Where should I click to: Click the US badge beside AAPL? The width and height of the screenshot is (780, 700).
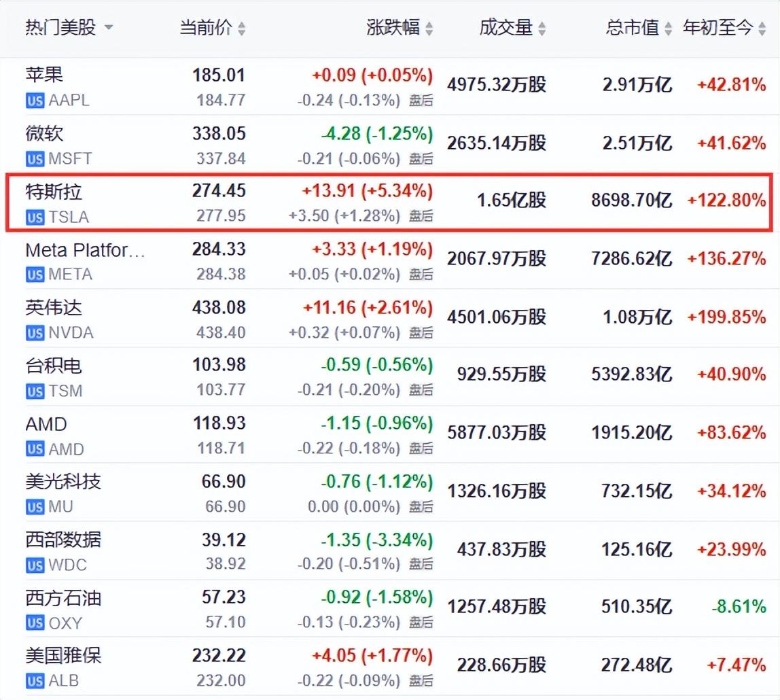point(35,101)
